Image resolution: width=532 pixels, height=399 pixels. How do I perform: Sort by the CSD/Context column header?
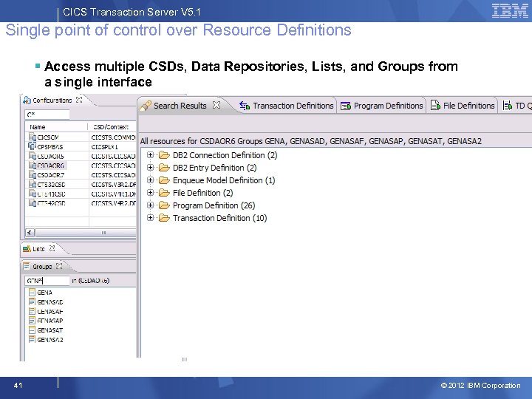pyautogui.click(x=112, y=127)
